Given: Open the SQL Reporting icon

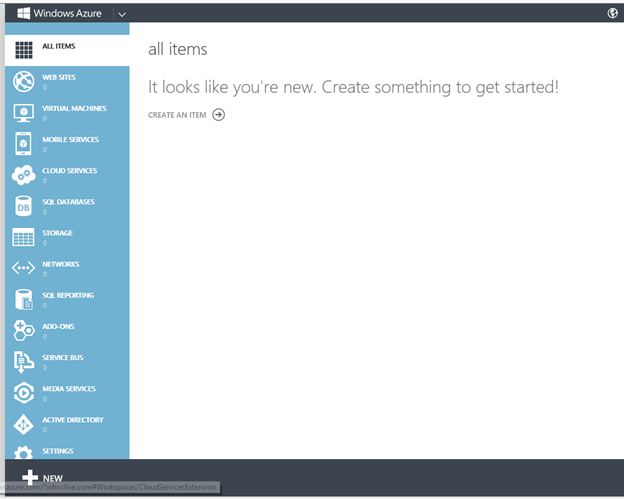Looking at the screenshot, I should coord(24,300).
